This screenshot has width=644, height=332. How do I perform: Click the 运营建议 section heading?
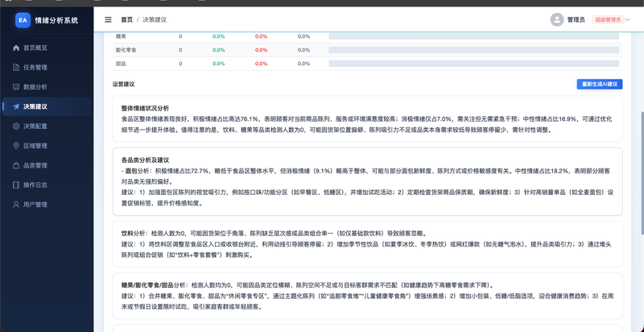click(124, 85)
